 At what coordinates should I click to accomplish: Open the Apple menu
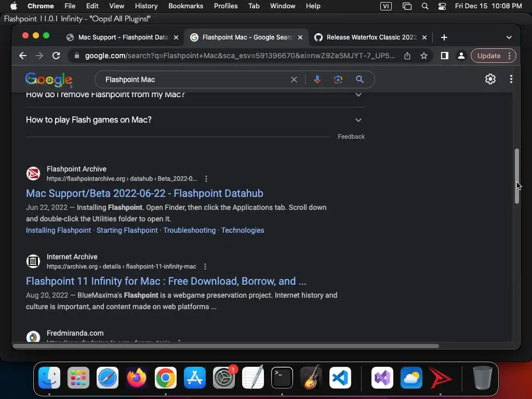point(13,6)
